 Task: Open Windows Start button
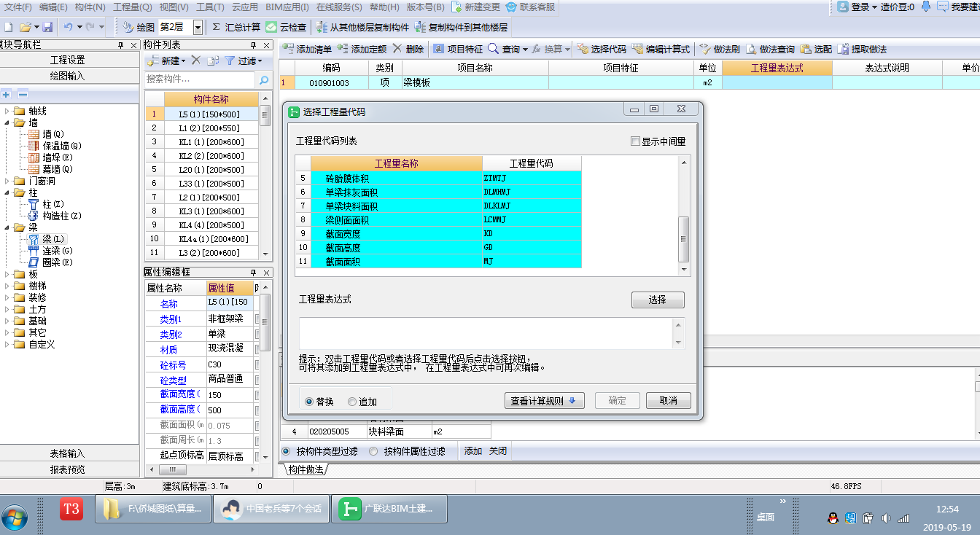(x=15, y=517)
